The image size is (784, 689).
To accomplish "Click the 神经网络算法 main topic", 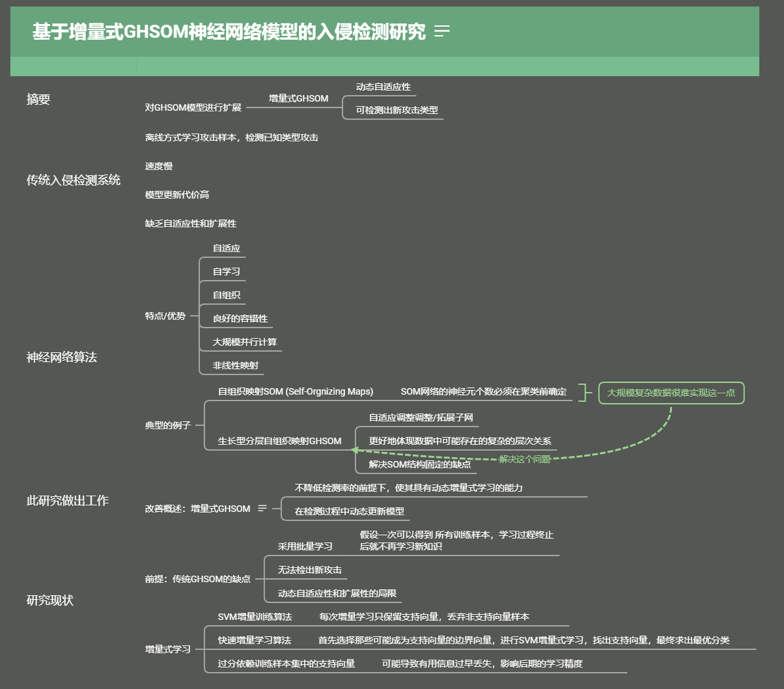I will (61, 357).
